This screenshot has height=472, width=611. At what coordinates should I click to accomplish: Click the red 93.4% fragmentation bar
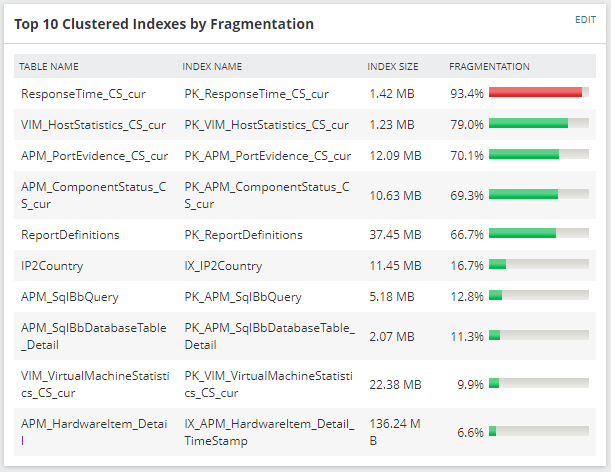(x=539, y=92)
